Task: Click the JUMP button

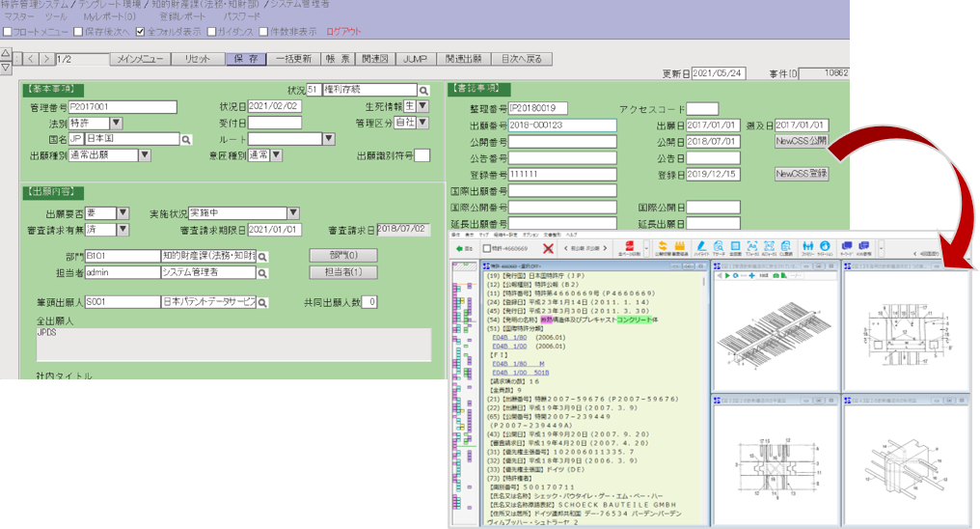Action: point(415,59)
